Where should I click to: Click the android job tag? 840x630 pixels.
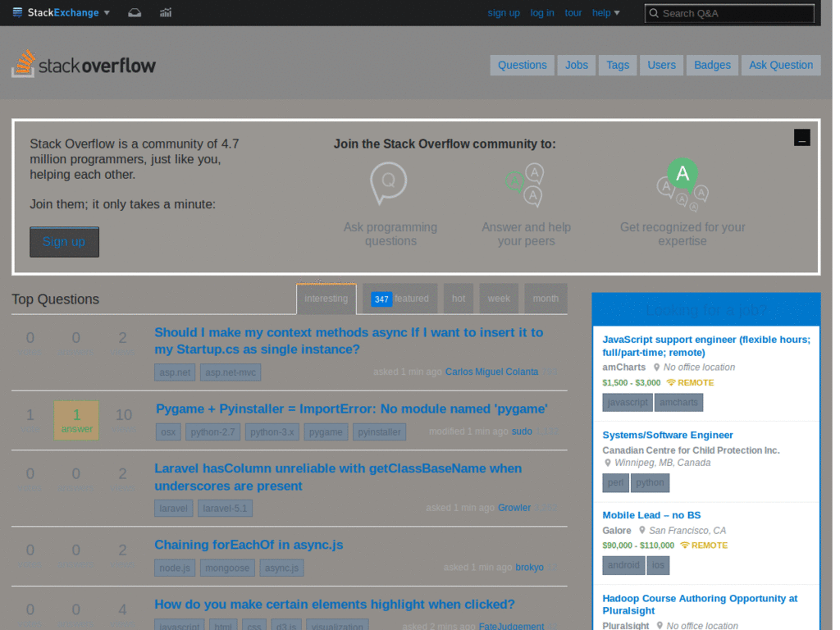(623, 565)
